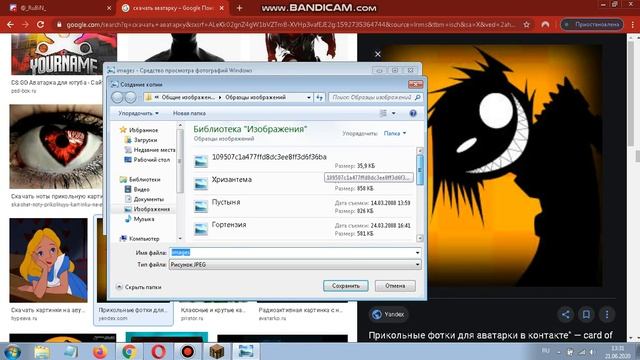This screenshot has width=640, height=360.
Task: Share the previewed image
Action: coord(566,314)
